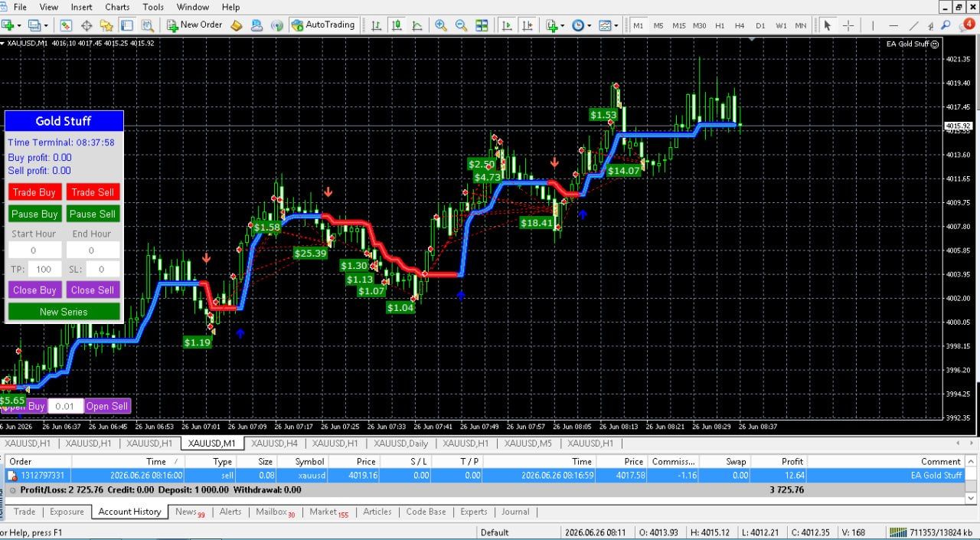Click the Trade Sell button
Image resolution: width=980 pixels, height=540 pixels.
[x=93, y=192]
